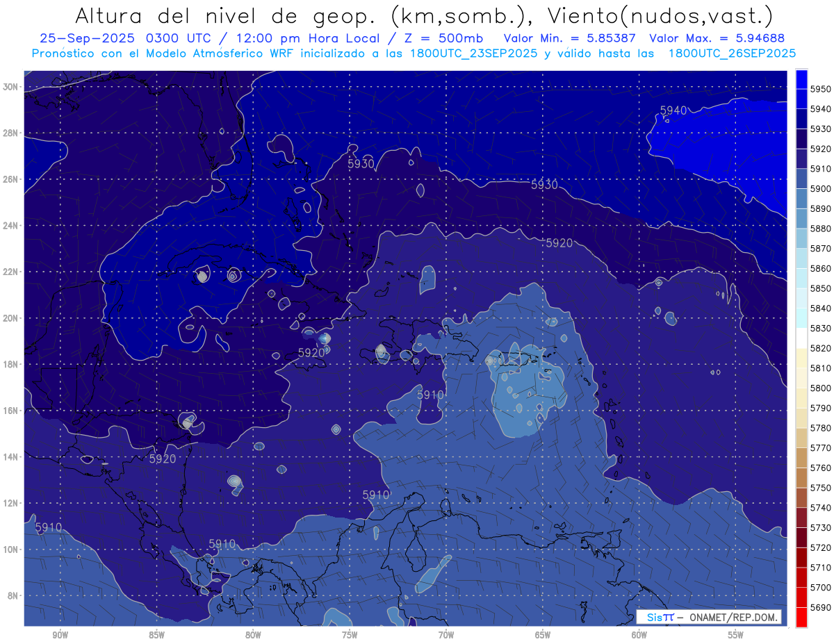Click the bright red swatch below 5690

pyautogui.click(x=801, y=617)
